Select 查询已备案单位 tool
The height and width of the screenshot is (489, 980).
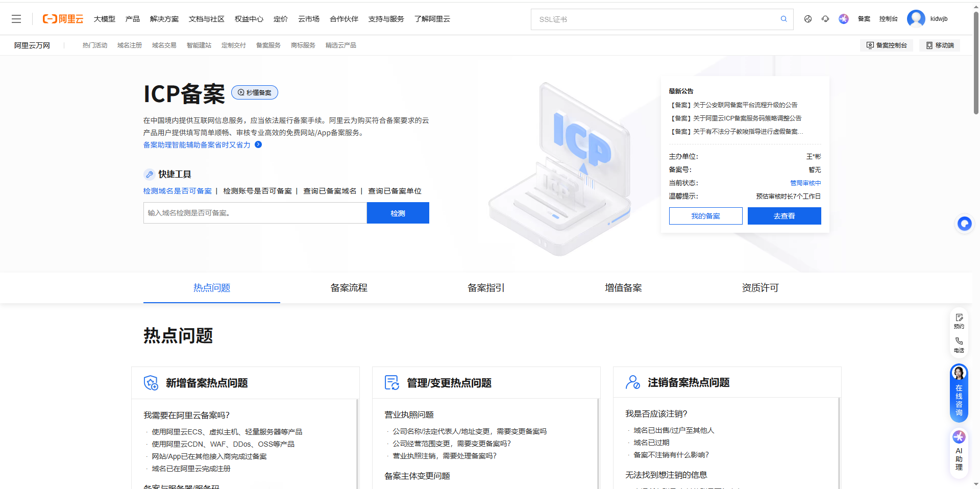[x=395, y=191]
